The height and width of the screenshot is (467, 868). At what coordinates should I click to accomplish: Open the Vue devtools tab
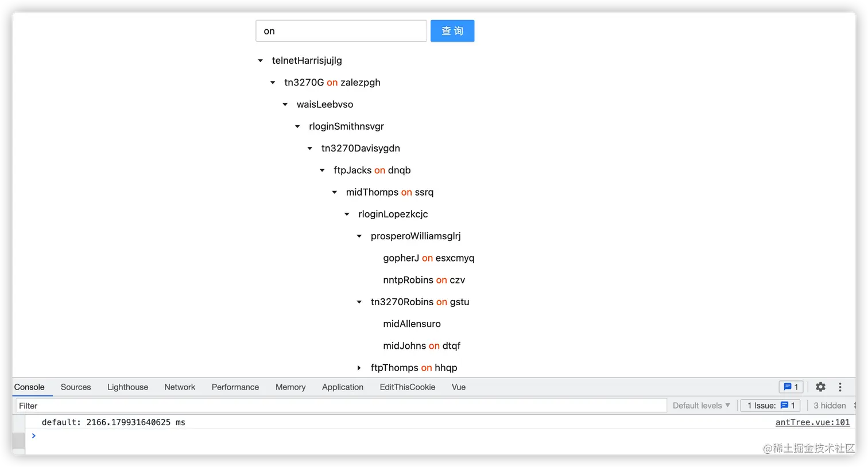(x=458, y=387)
